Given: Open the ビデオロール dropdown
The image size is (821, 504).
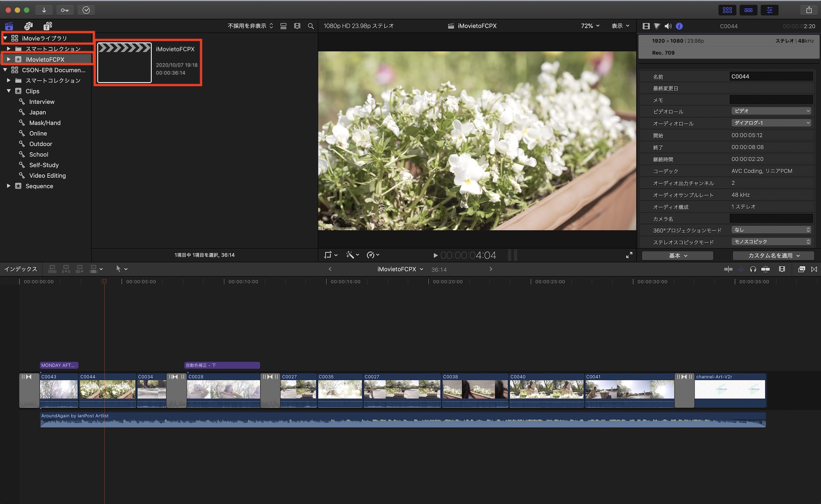Looking at the screenshot, I should coord(771,111).
